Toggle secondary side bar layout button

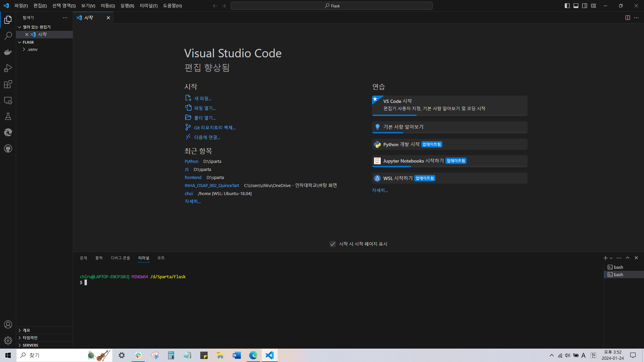(585, 6)
